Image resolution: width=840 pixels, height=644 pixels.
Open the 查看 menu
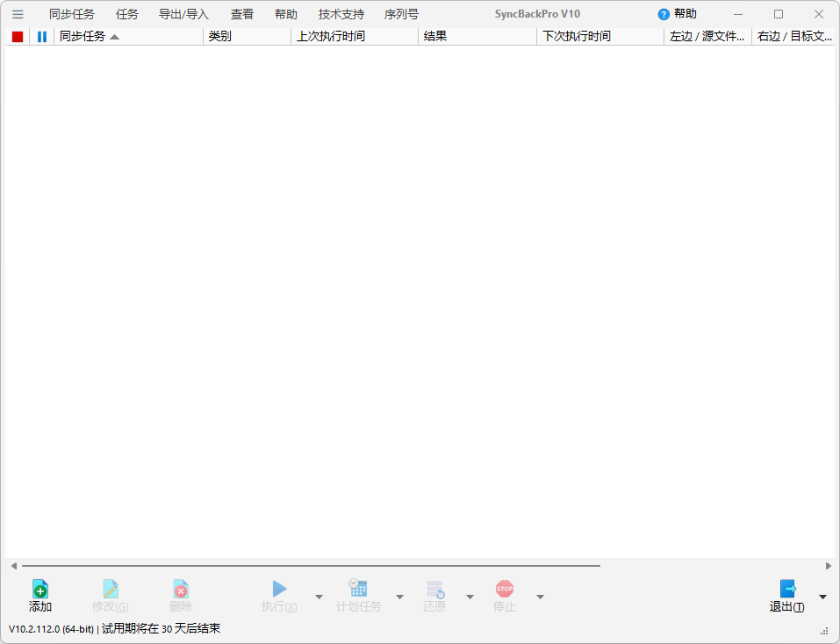point(242,14)
